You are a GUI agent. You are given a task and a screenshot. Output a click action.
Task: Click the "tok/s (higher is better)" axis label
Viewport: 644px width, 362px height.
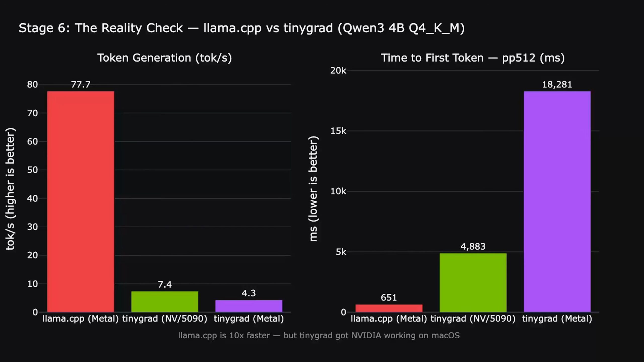coord(11,189)
